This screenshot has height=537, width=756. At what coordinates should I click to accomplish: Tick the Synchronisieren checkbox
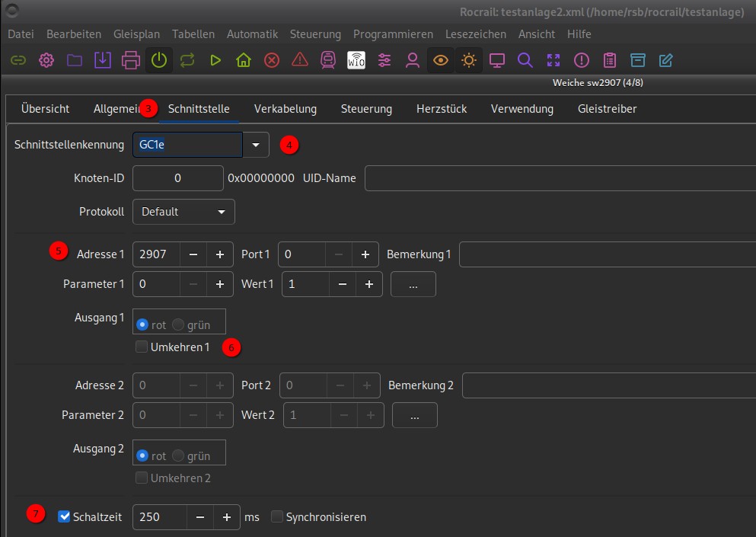(277, 517)
